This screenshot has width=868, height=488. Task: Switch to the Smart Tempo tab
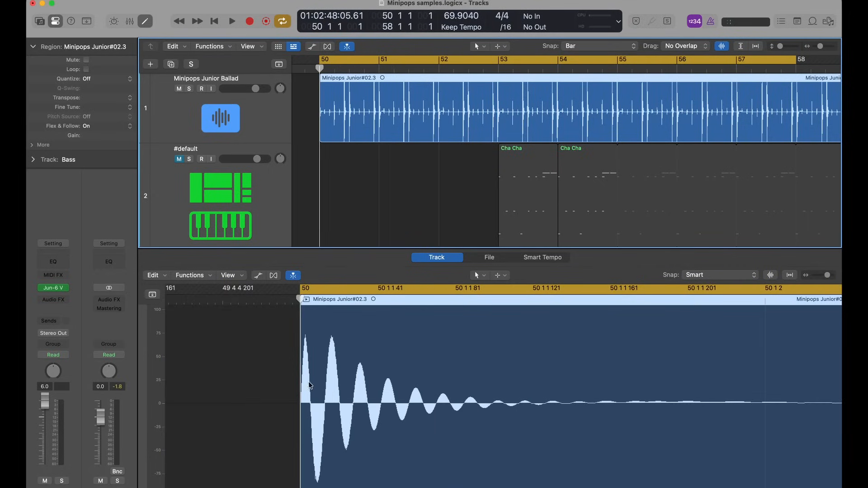point(542,257)
